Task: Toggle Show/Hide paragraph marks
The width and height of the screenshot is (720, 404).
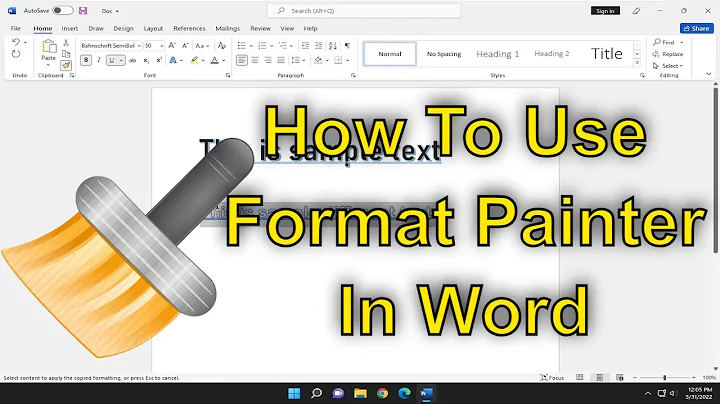Action: pos(348,45)
